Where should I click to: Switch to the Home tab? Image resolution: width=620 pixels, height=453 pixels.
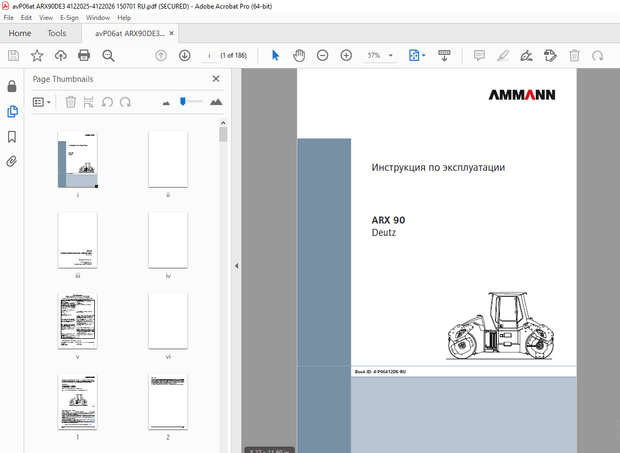click(20, 33)
